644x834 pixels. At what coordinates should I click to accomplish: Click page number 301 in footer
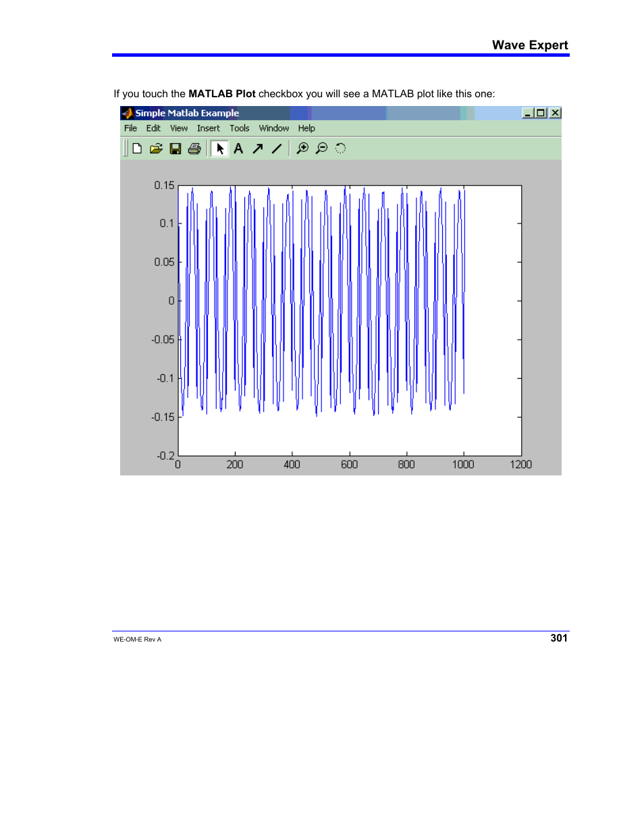(559, 638)
